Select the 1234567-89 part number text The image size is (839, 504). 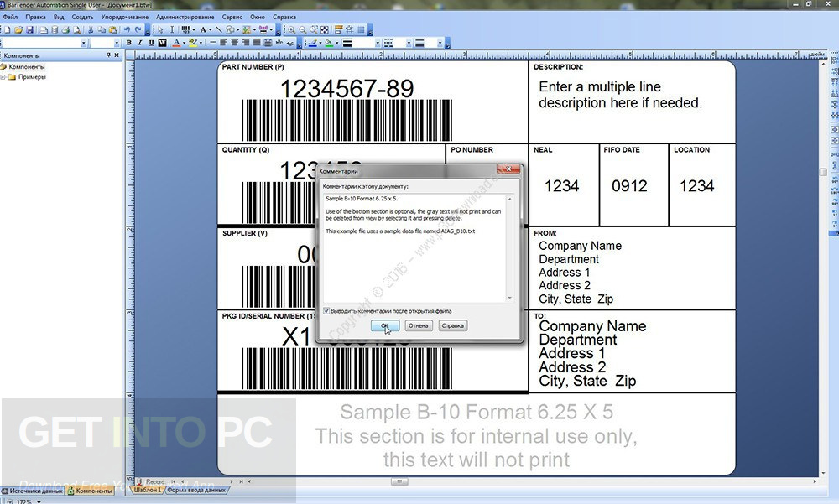tap(347, 89)
